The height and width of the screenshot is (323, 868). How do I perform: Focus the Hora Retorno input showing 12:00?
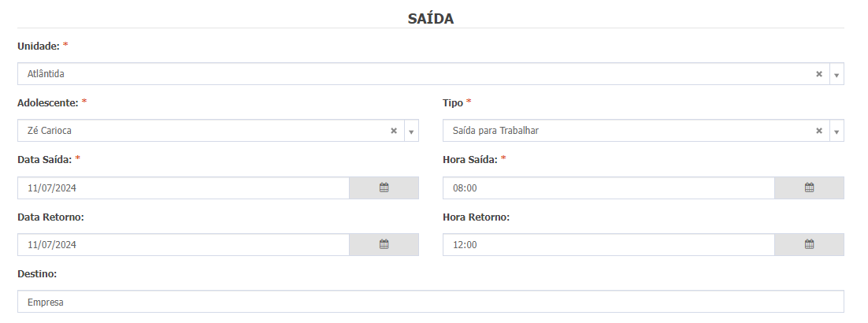pos(609,244)
